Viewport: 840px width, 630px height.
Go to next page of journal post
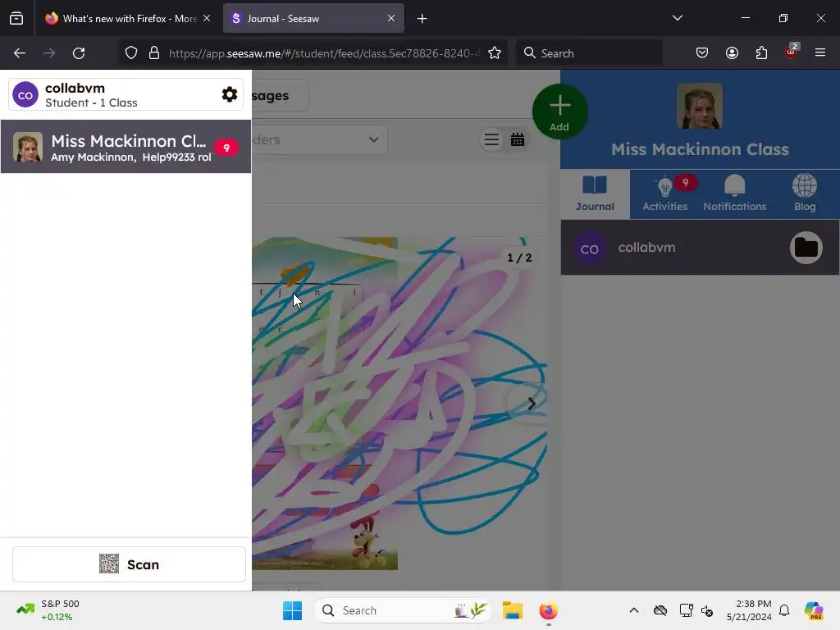point(531,404)
